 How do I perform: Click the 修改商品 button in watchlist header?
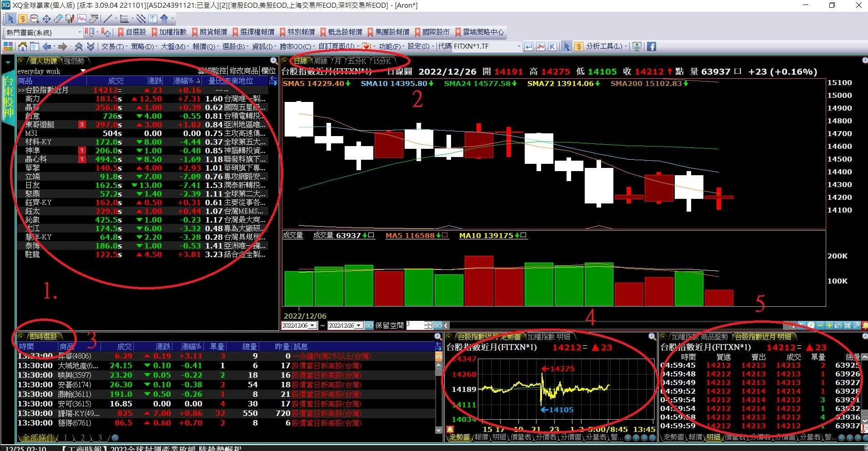[243, 71]
